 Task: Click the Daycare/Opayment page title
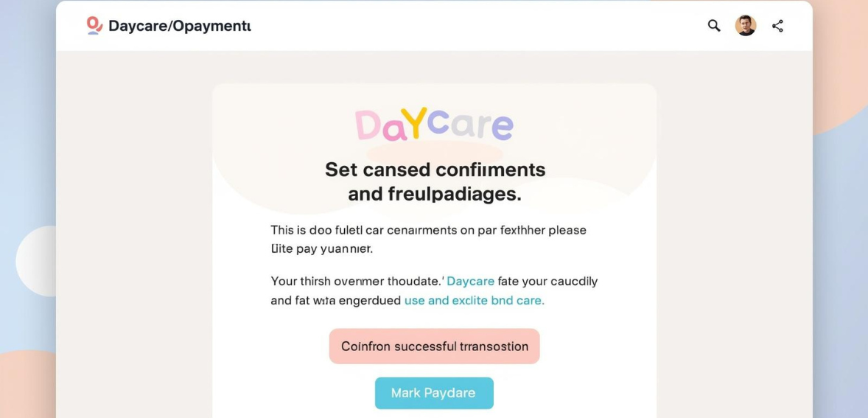(x=179, y=26)
